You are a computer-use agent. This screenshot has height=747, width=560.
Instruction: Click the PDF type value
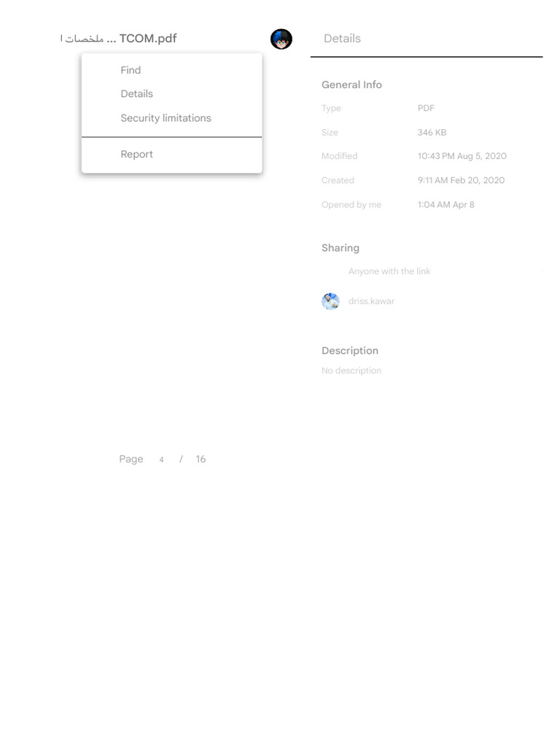[426, 108]
